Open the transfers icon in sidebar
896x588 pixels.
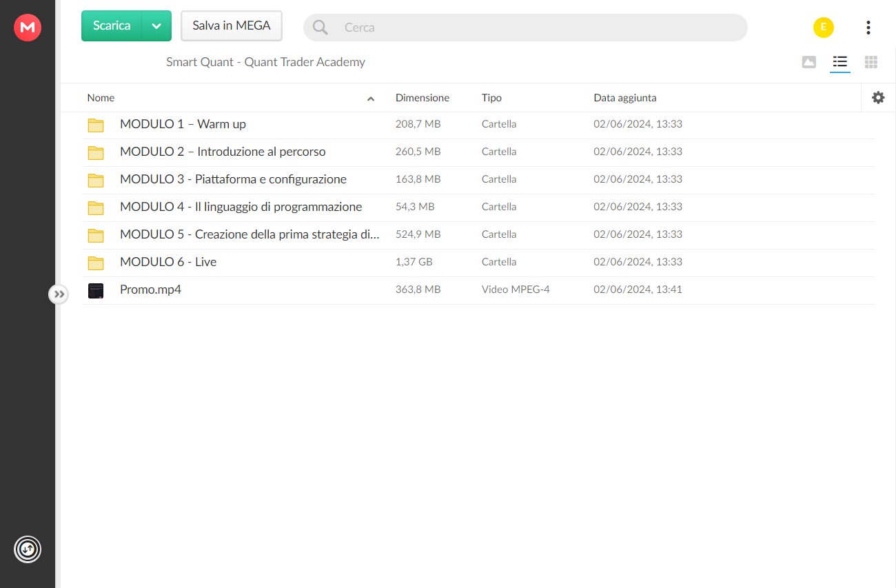pos(28,549)
